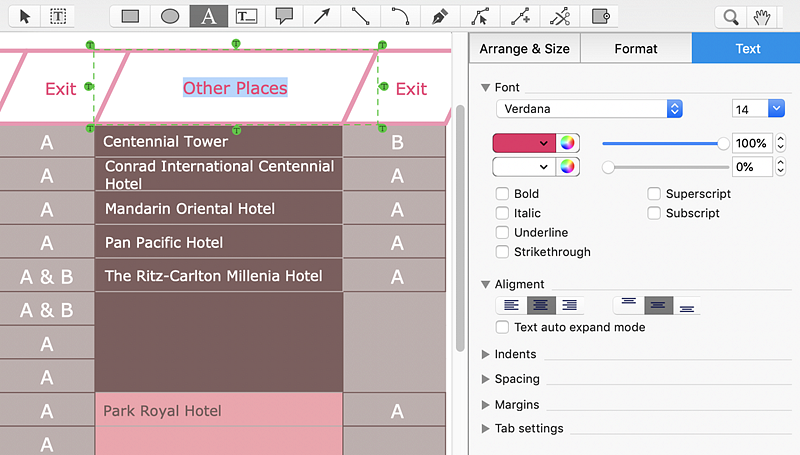
Task: Toggle Text auto expand mode
Action: point(503,327)
